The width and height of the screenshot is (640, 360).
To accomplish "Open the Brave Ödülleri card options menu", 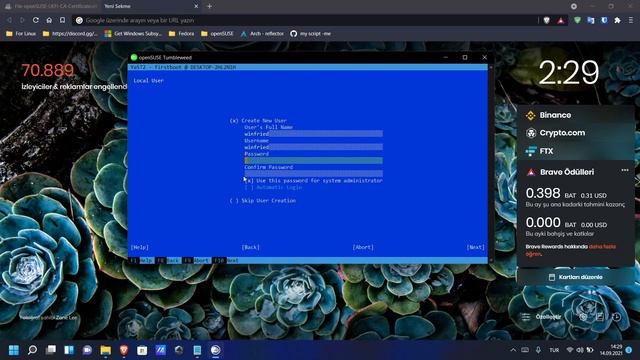I will [625, 170].
